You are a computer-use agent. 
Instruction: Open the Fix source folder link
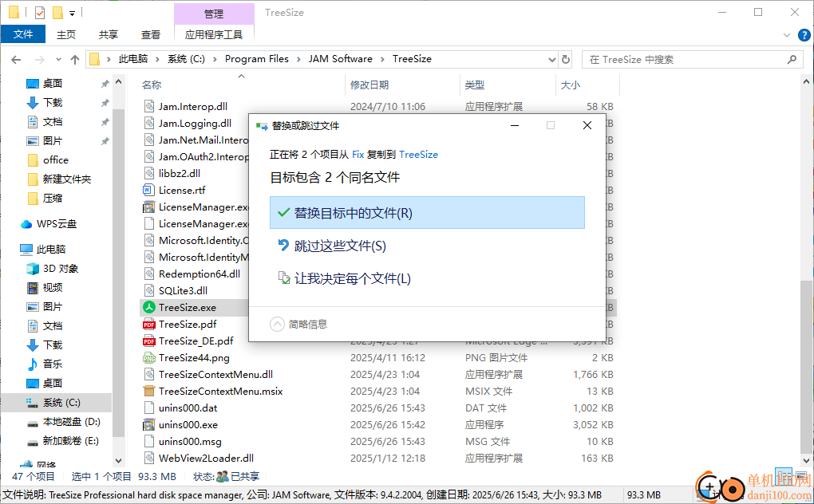358,155
